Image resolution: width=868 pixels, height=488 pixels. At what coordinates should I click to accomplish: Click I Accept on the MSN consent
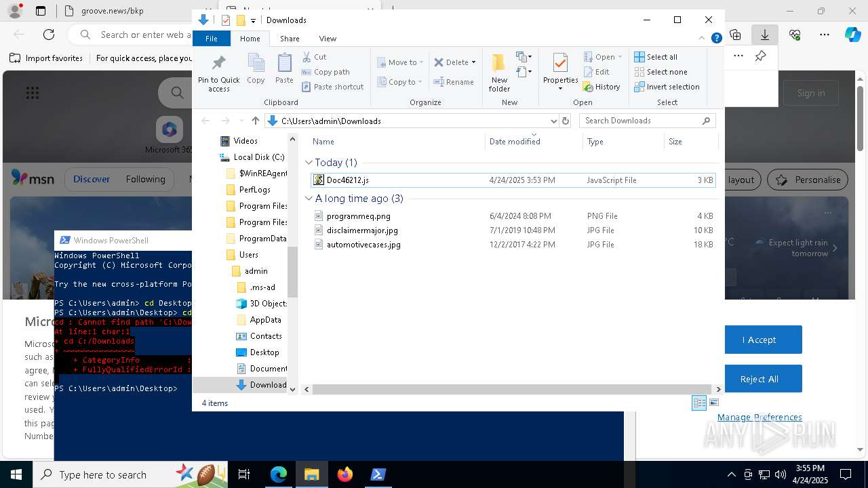coord(759,340)
